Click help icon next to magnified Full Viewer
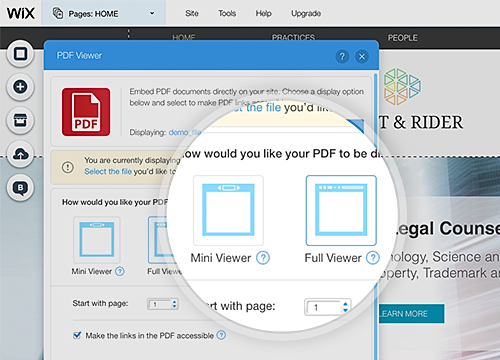The height and width of the screenshot is (360, 500). coord(373,258)
